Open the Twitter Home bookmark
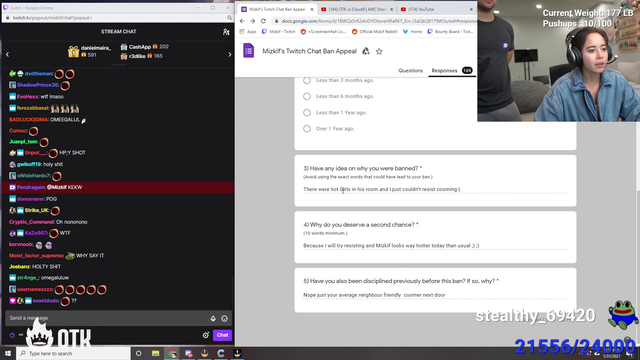Image resolution: width=640 pixels, height=360 pixels. click(x=412, y=31)
